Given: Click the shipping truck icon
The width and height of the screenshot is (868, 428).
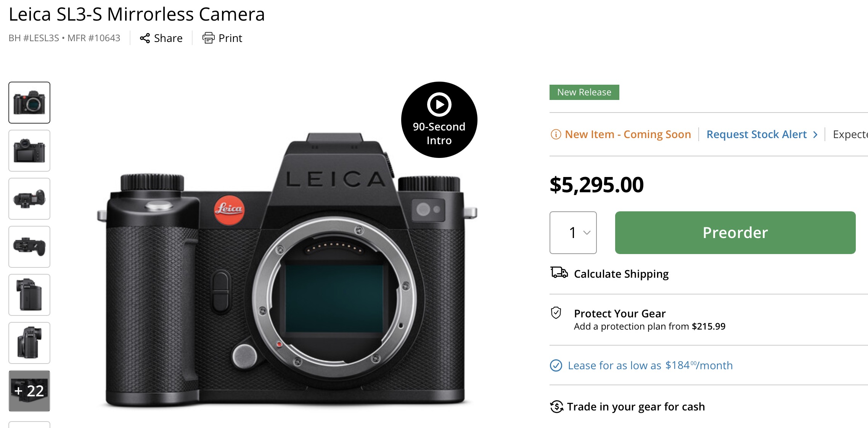Looking at the screenshot, I should [559, 273].
